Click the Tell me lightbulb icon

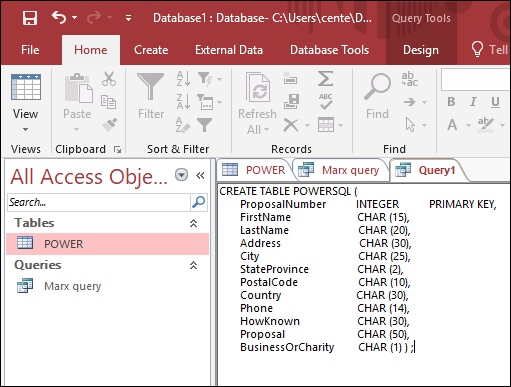(477, 49)
